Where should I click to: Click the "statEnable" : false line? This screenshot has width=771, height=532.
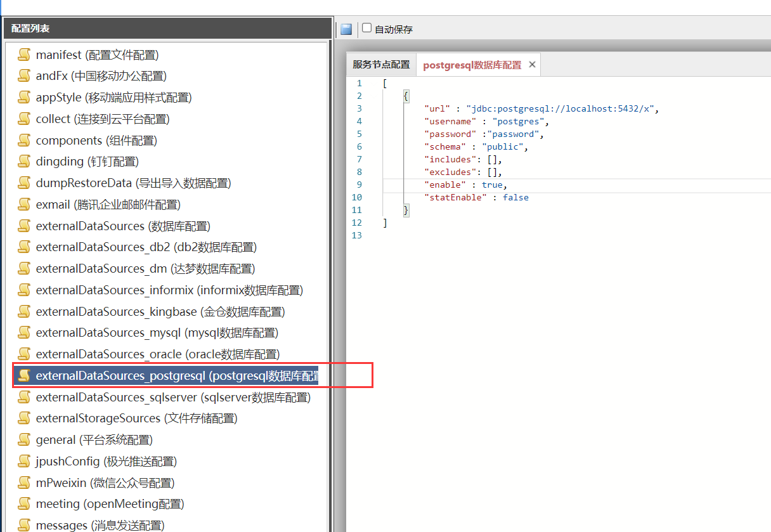476,197
